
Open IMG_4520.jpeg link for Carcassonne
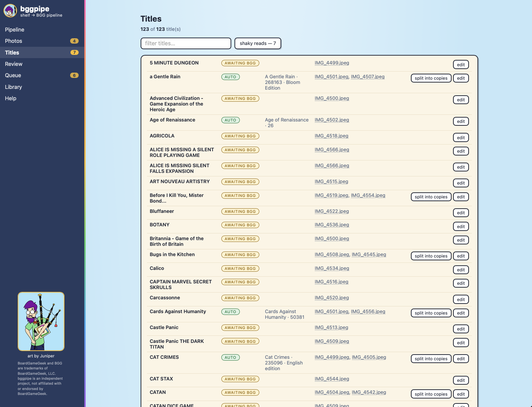point(332,298)
